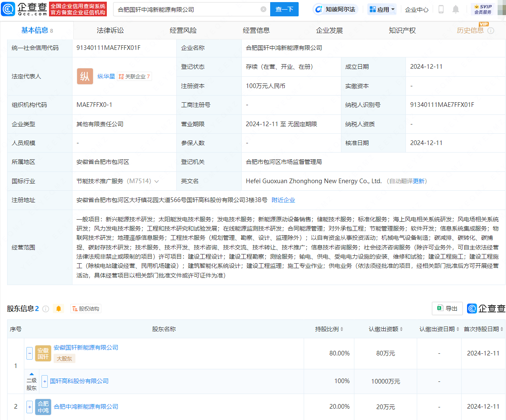Open the SVIP 会员服务 badge
Viewport: 506px width, 420px height.
[x=483, y=9]
